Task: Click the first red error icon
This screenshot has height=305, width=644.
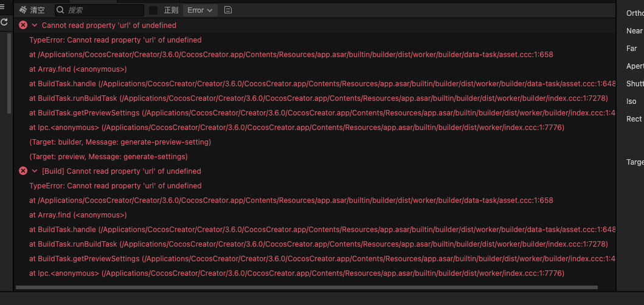Action: point(23,26)
